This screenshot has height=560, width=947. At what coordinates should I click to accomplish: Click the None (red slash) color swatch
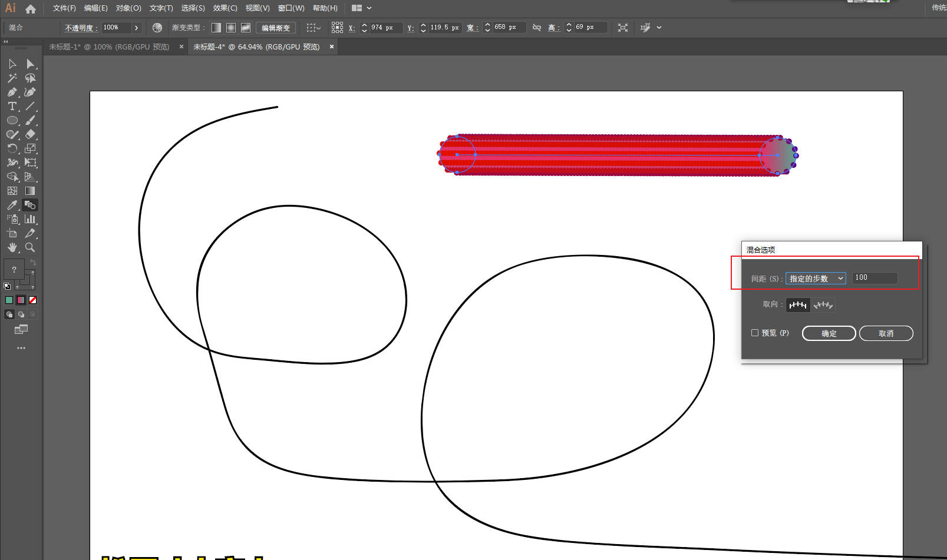(33, 300)
